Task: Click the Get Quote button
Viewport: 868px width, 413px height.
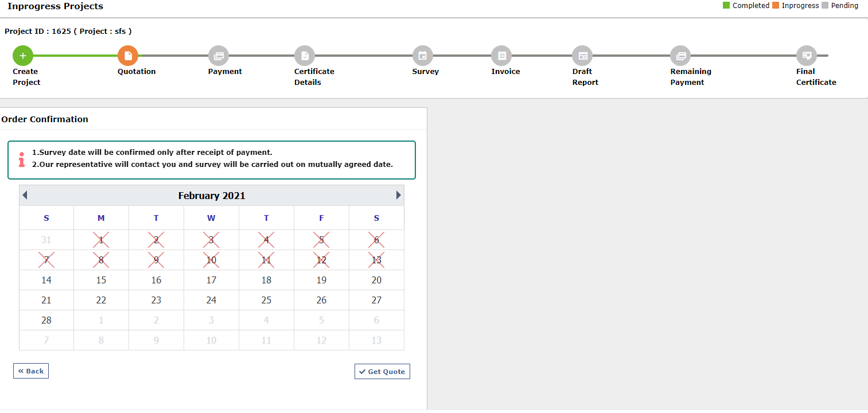Action: pyautogui.click(x=382, y=372)
